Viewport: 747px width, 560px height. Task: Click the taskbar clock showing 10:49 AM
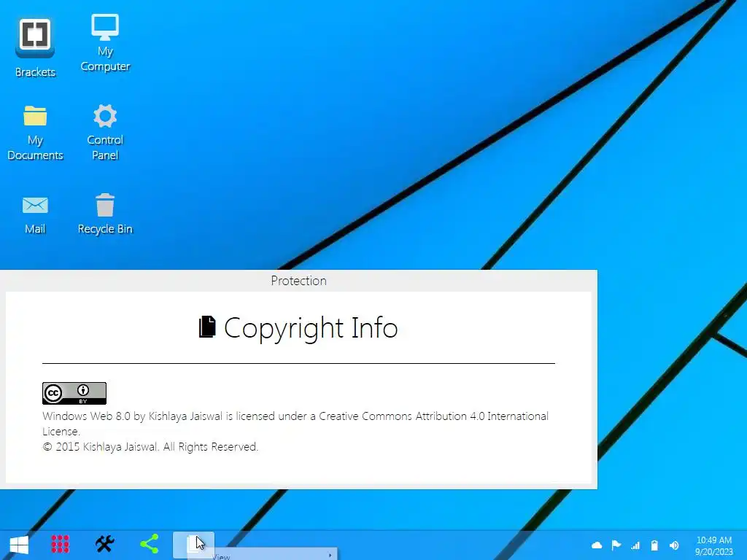713,545
